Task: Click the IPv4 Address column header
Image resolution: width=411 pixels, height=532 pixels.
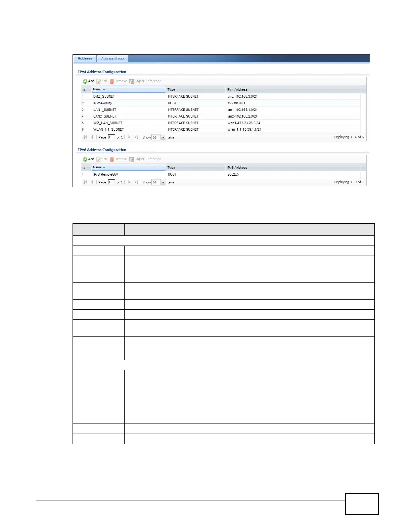Action: click(x=293, y=89)
